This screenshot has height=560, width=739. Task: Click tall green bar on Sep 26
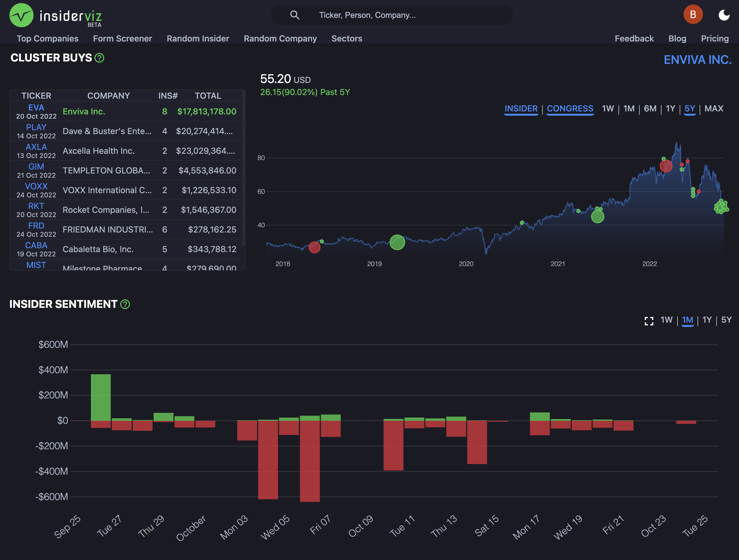[x=101, y=397]
